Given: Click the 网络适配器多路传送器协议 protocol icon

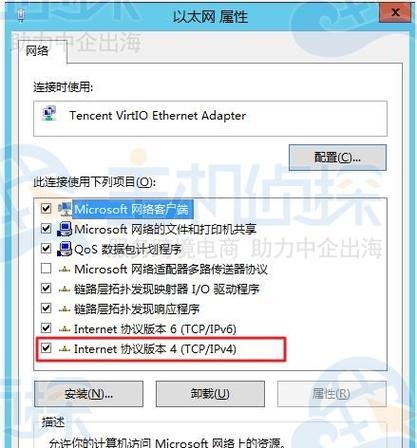Looking at the screenshot, I should pyautogui.click(x=64, y=269).
